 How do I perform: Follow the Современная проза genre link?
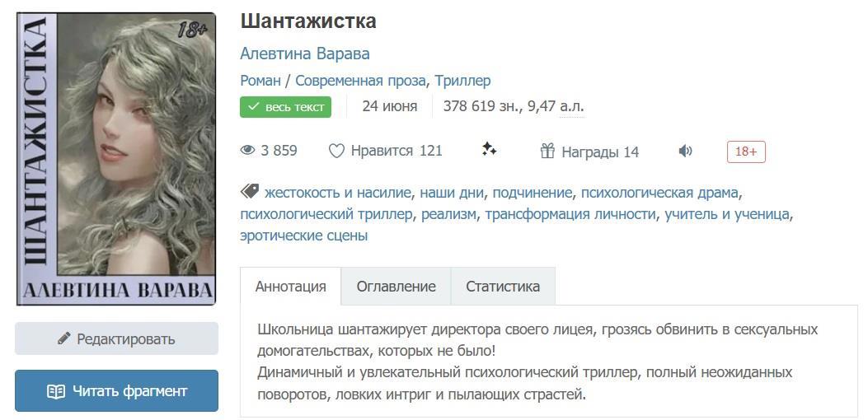360,81
